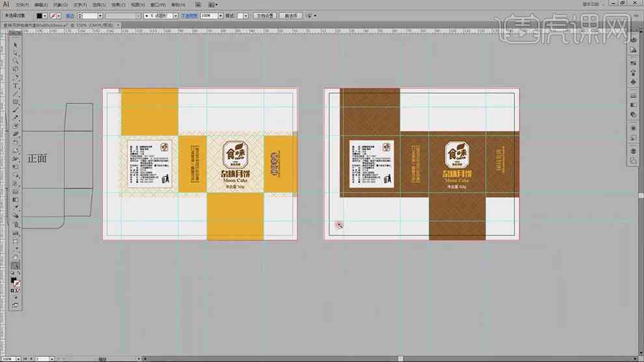Viewport: 644px width, 362px height.
Task: Open the Stroke panel icon
Action: click(x=634, y=96)
